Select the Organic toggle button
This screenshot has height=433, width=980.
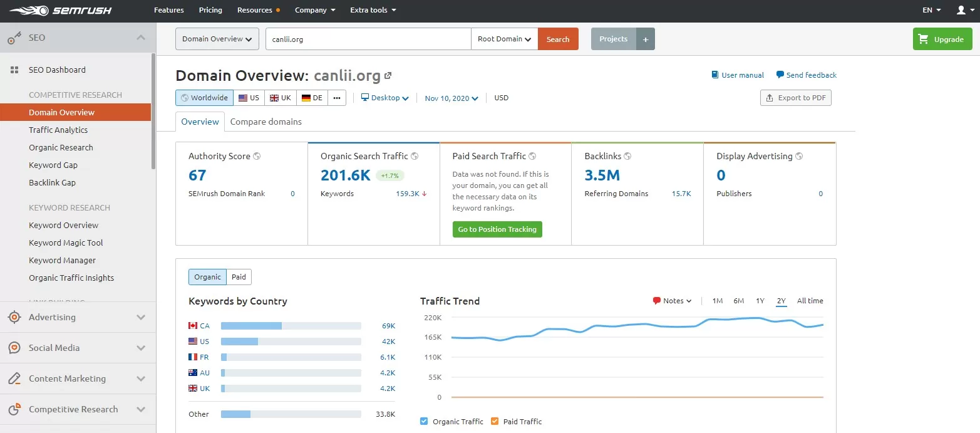pyautogui.click(x=207, y=277)
